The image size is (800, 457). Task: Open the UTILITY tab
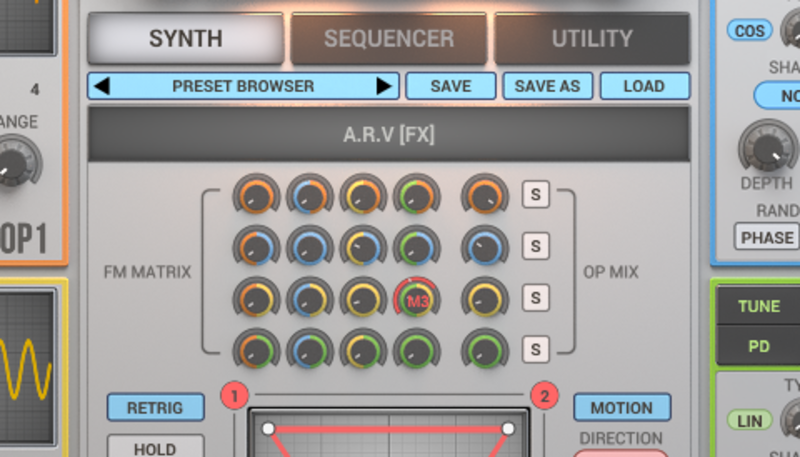[x=592, y=38]
